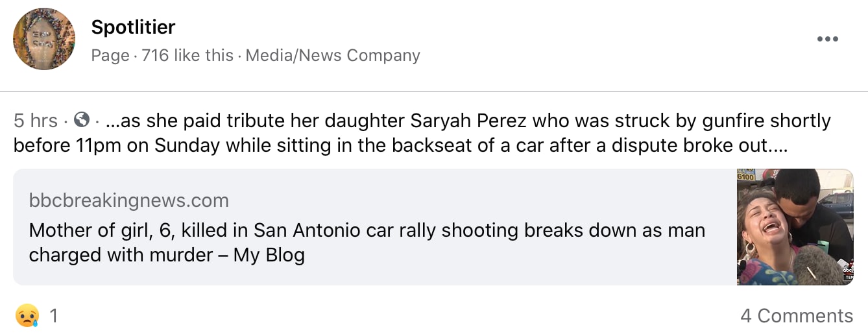Open the three-dot post options menu
This screenshot has height=336, width=868.
[827, 39]
